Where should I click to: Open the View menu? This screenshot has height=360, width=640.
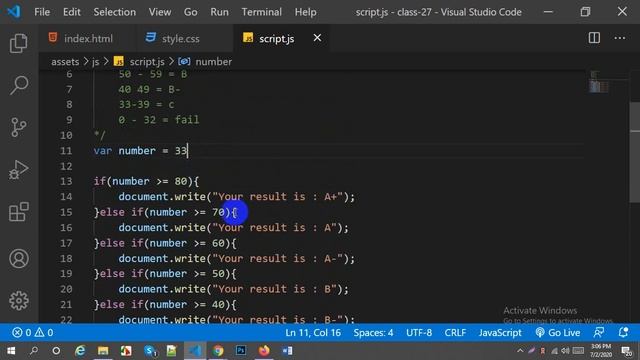point(160,12)
